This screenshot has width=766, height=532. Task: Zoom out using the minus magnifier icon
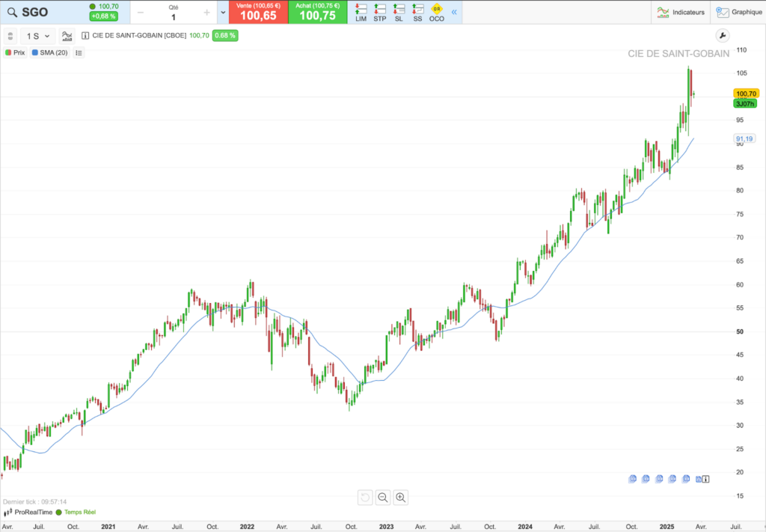(383, 498)
